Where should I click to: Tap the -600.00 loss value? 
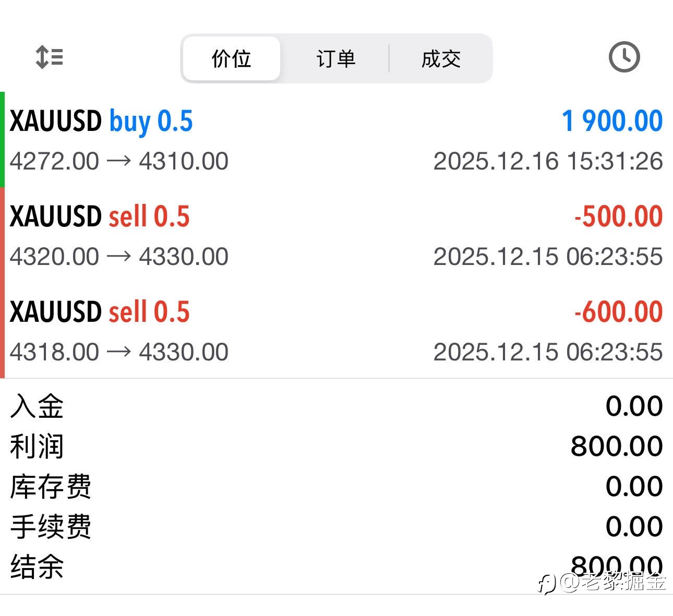pos(618,312)
